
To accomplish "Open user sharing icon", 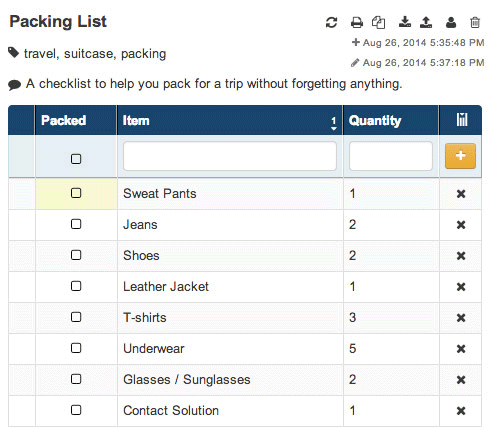I will pos(451,22).
